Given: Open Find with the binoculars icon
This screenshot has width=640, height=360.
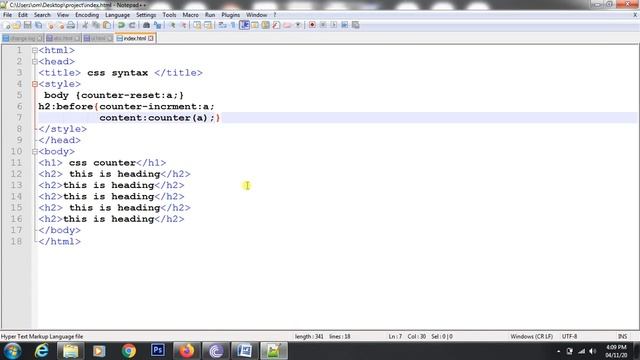Looking at the screenshot, I should [x=147, y=25].
